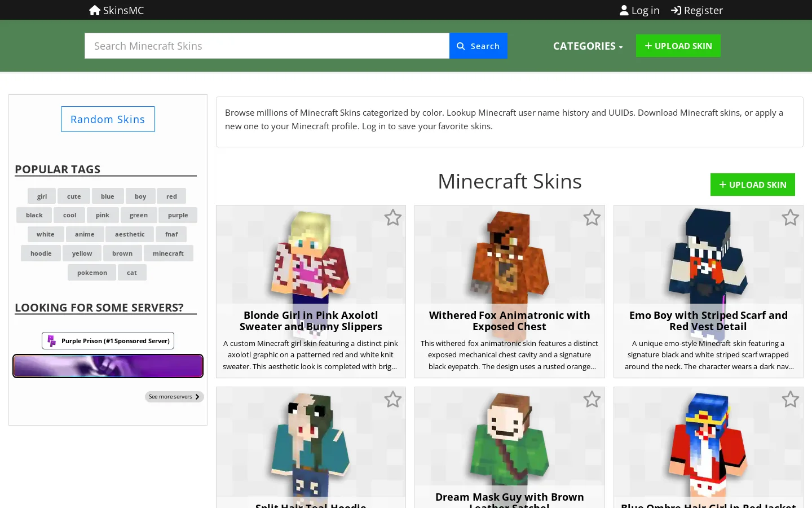Open the anime tag
The width and height of the screenshot is (812, 508).
point(85,234)
